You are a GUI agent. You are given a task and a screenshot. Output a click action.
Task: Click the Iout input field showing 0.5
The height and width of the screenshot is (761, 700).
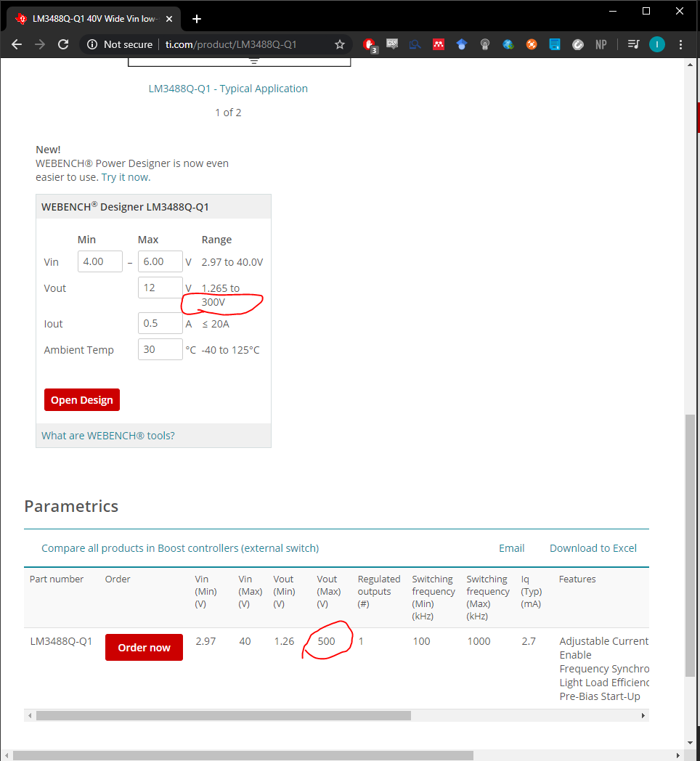coord(160,323)
